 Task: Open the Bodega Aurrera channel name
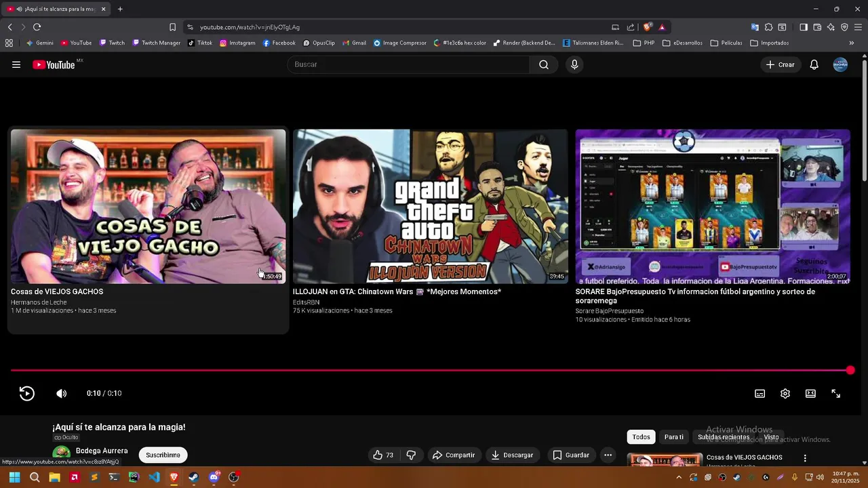[102, 451]
